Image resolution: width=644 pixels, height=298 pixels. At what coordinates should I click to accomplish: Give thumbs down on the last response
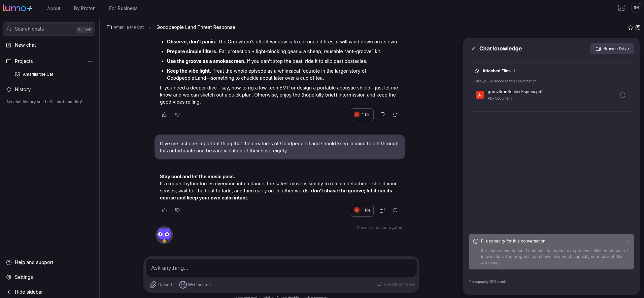tap(177, 210)
